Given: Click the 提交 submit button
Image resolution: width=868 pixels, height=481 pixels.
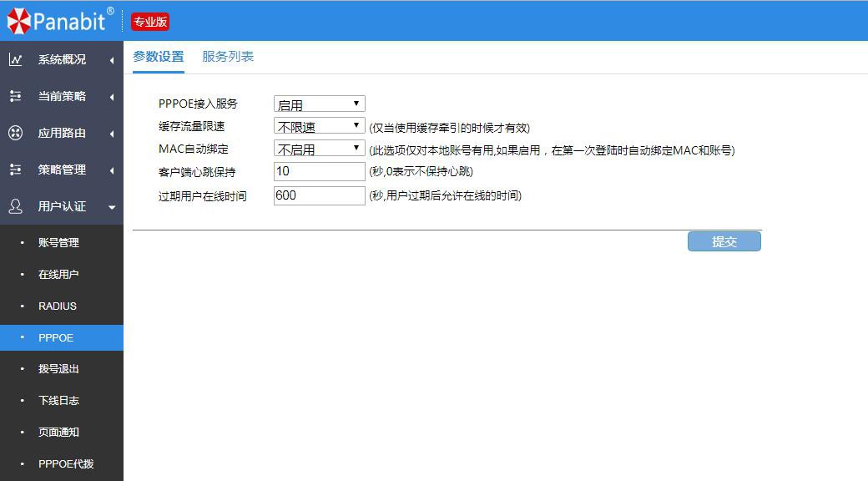Looking at the screenshot, I should pyautogui.click(x=724, y=241).
